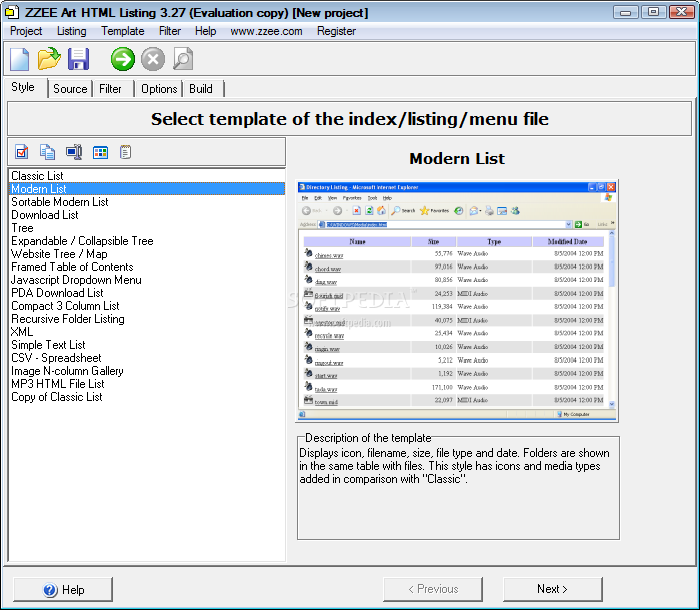Click the gray stop cancel icon

click(x=153, y=59)
